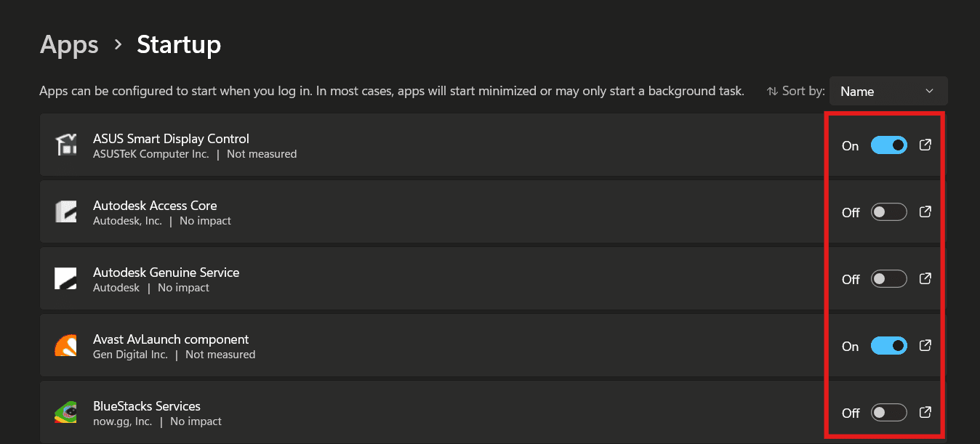Click the Autodesk Access Core app icon
This screenshot has height=444, width=980.
point(66,211)
